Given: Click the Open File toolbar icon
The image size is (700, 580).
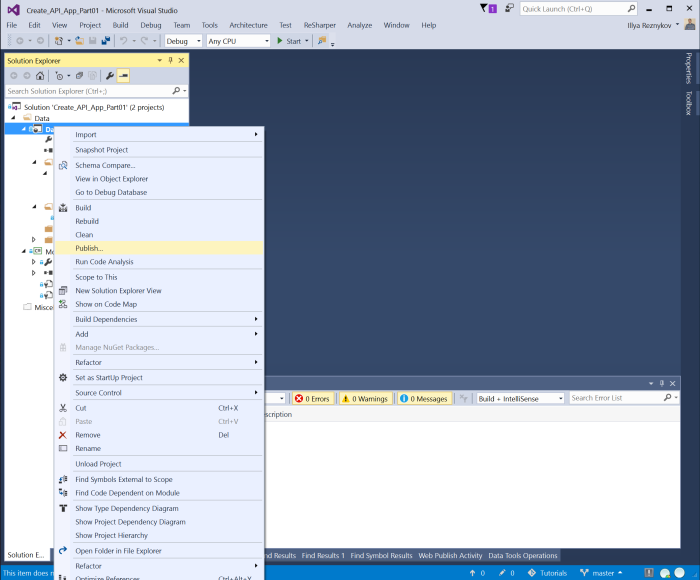Looking at the screenshot, I should (x=79, y=41).
